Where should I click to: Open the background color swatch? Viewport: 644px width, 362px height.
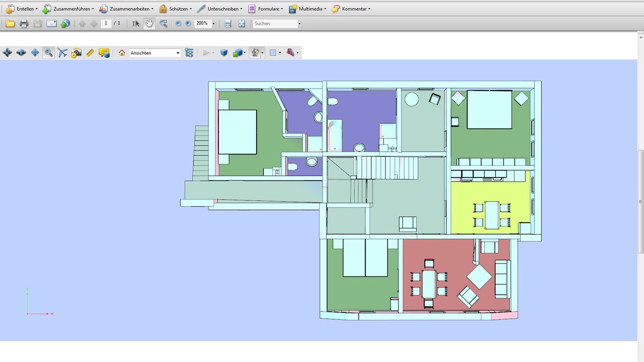pyautogui.click(x=273, y=53)
